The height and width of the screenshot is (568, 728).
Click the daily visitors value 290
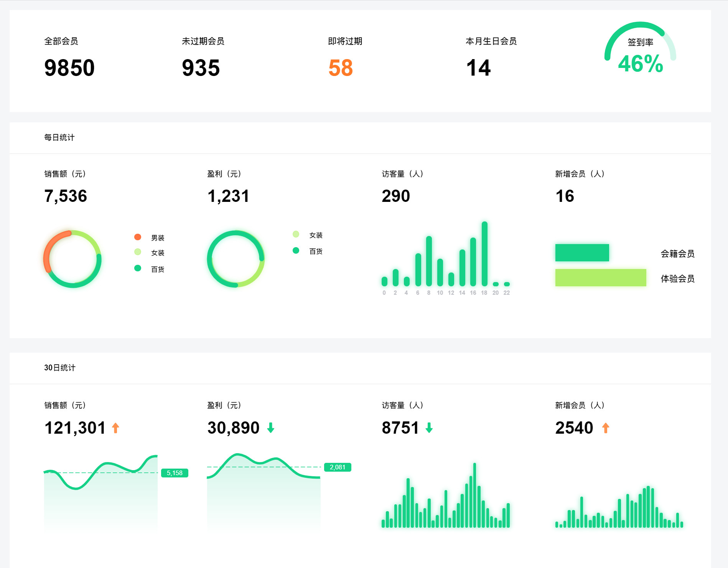click(396, 196)
